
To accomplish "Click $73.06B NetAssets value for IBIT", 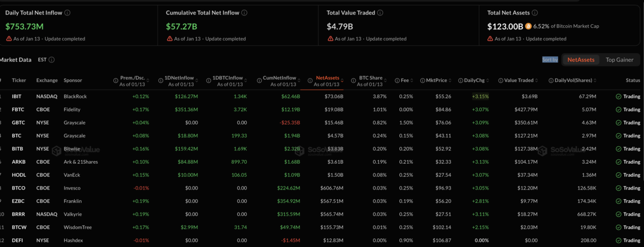I will pos(333,97).
